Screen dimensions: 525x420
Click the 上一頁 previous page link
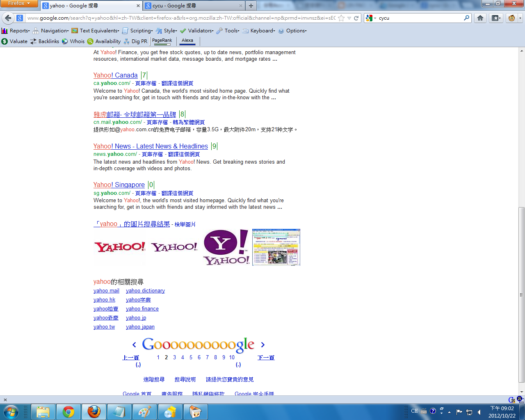[131, 358]
